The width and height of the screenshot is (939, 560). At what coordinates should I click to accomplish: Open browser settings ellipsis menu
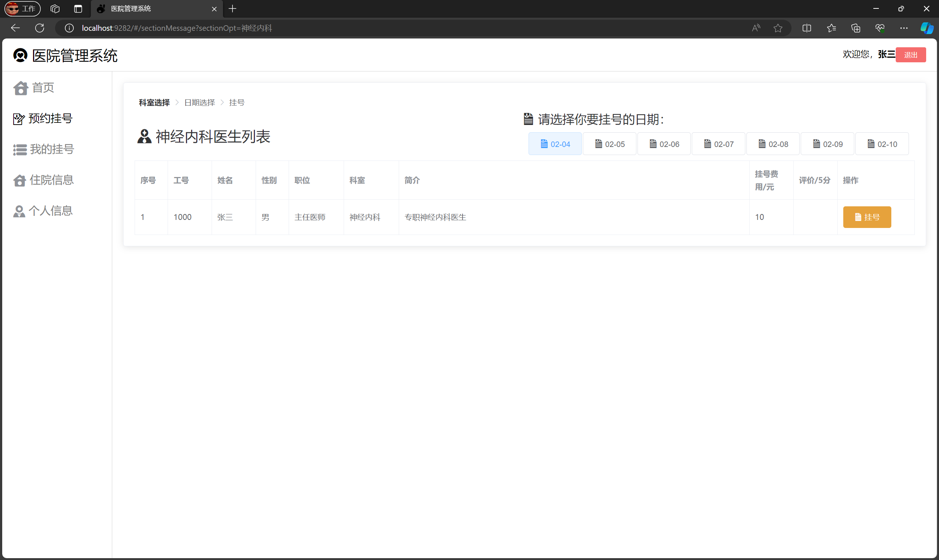tap(903, 28)
